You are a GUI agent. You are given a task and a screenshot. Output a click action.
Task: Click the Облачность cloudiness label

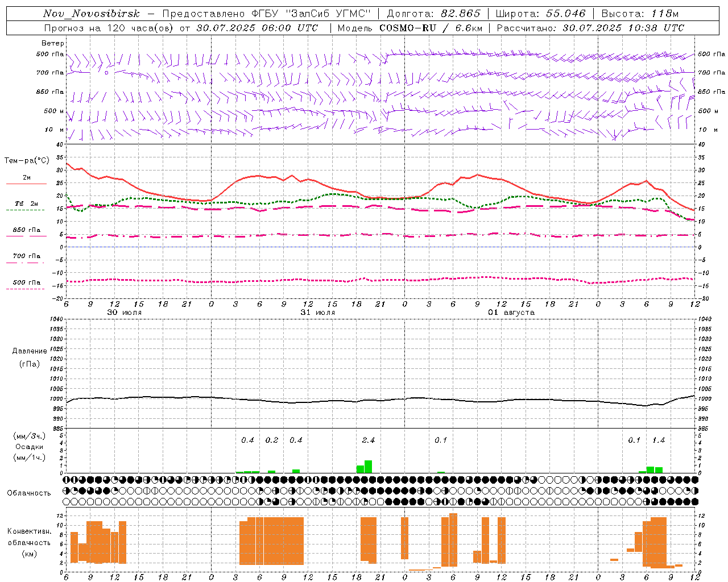pyautogui.click(x=29, y=493)
